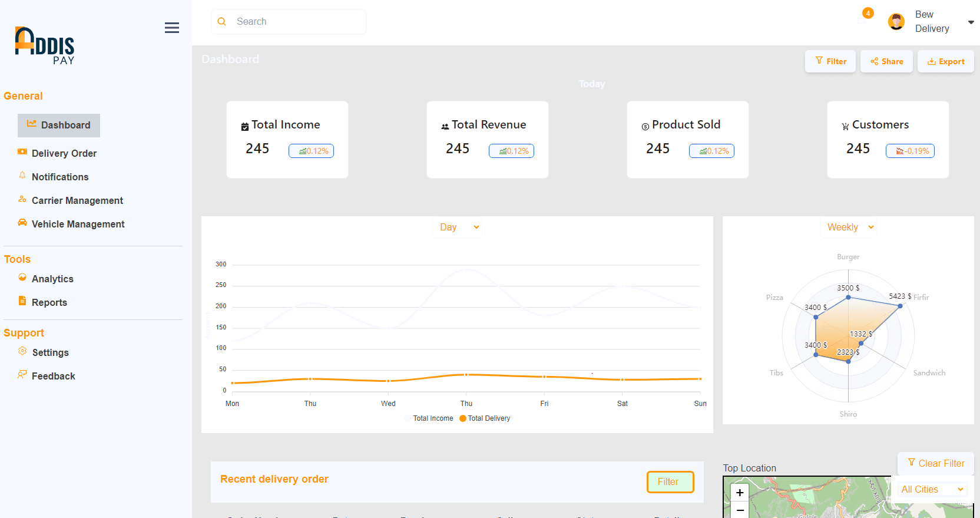Click the Total Revenue people icon

click(445, 127)
